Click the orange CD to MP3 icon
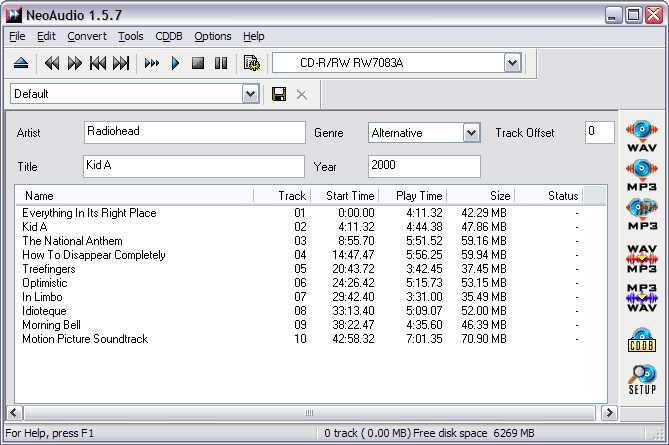 642,175
